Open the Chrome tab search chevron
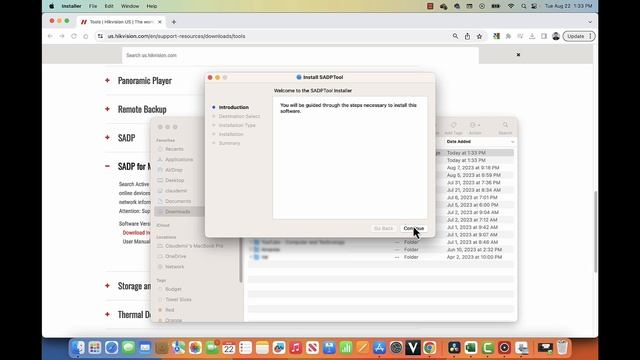Viewport: 640px width, 360px height. 590,22
